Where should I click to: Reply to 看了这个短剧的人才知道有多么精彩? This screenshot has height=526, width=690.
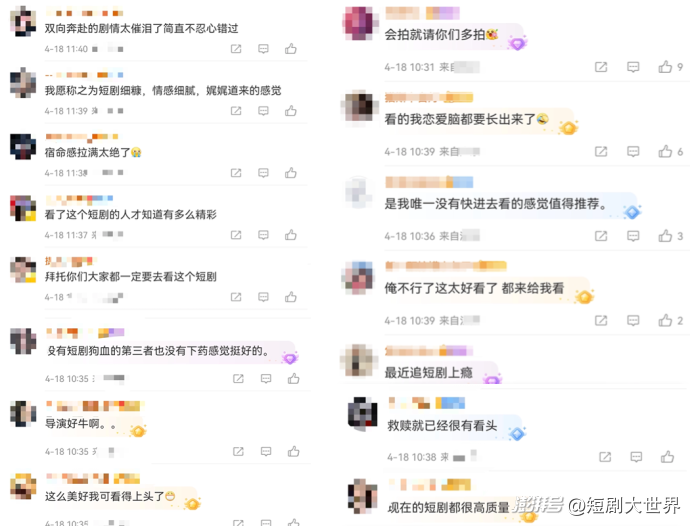click(263, 235)
